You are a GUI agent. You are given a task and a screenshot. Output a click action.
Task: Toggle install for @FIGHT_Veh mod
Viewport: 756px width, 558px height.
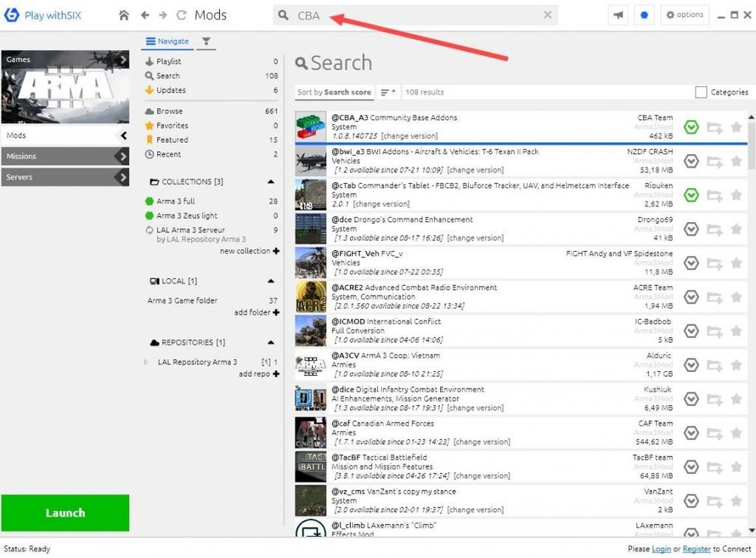(x=691, y=263)
